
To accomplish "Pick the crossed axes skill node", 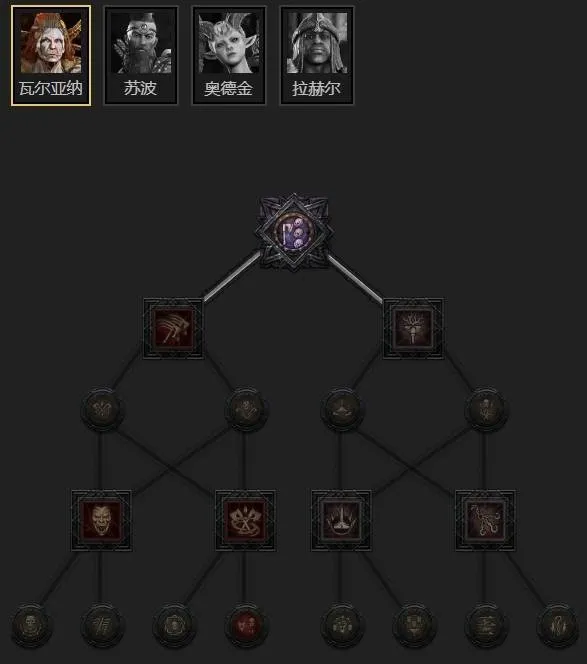I will (245, 520).
